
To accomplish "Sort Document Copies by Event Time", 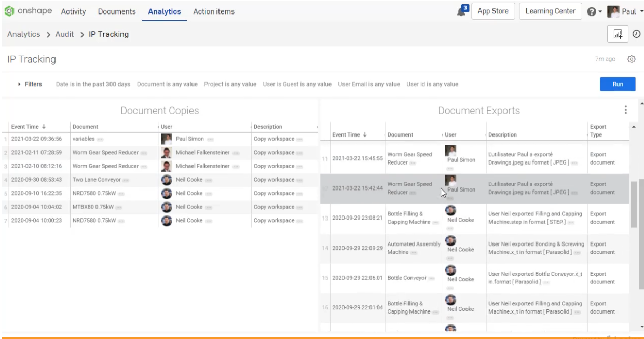I will pos(29,127).
